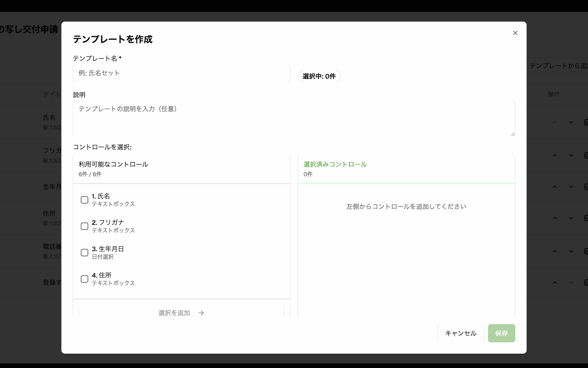588x368 pixels.
Task: Tick the 2. フリガナ checkbox
Action: (x=85, y=226)
